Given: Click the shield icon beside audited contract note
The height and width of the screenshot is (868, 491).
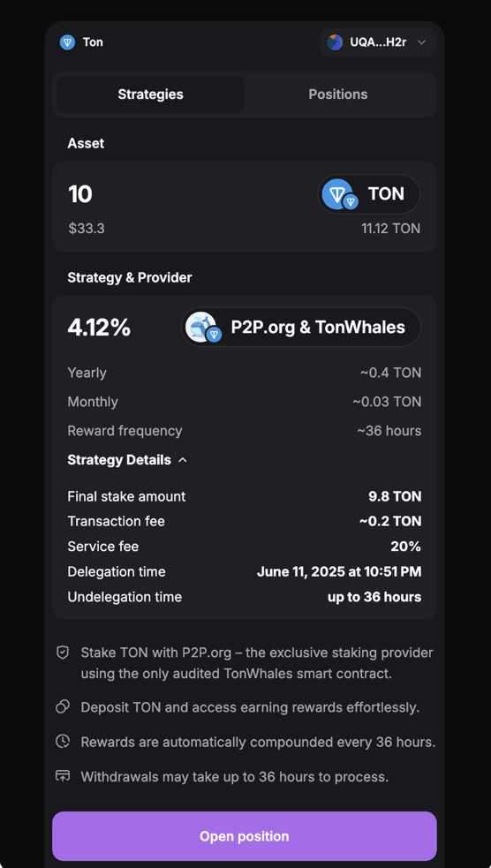Looking at the screenshot, I should pos(63,653).
